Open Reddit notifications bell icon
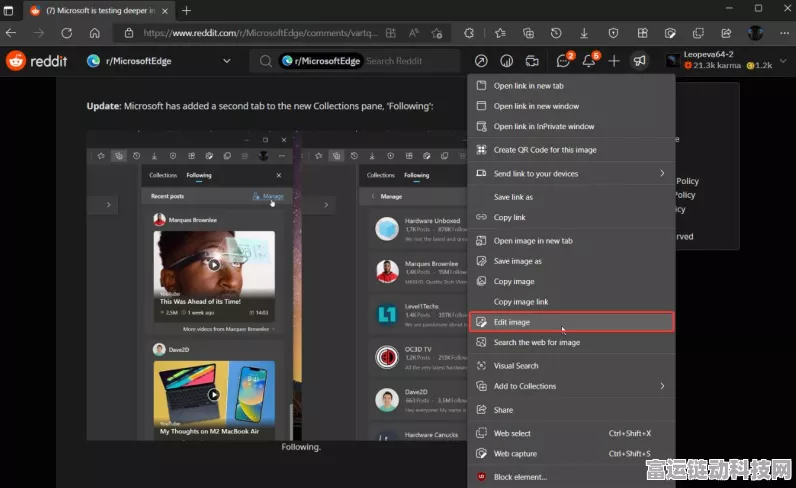Viewport: 796px width, 488px height. 589,61
